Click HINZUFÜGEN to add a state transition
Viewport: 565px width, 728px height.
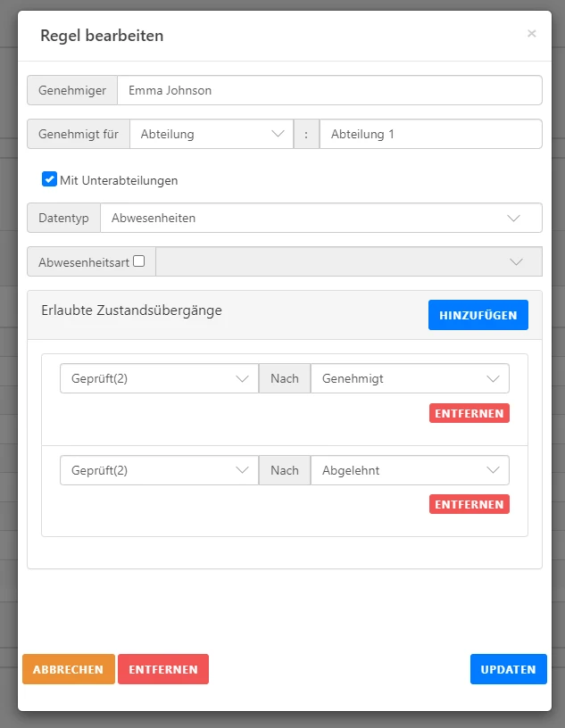478,314
